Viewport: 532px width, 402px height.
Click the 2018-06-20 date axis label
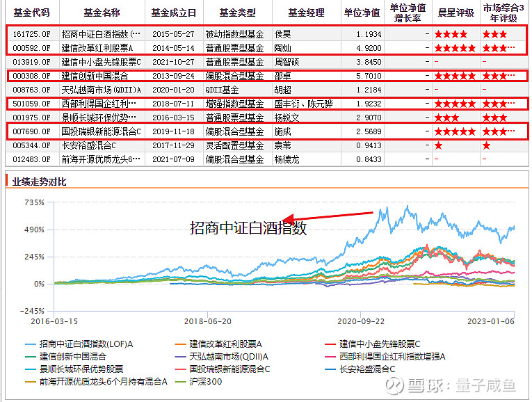[x=208, y=321]
